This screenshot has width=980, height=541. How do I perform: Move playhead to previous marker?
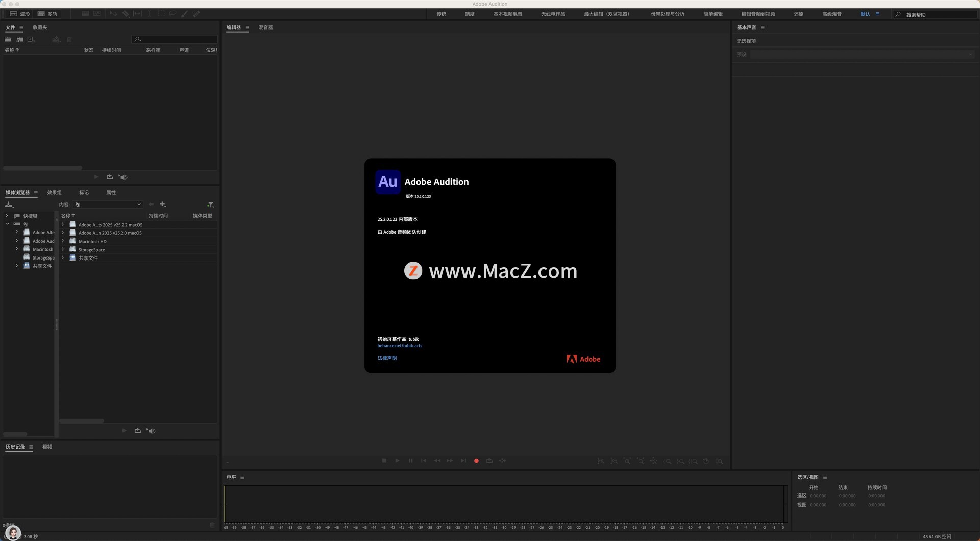pos(424,461)
